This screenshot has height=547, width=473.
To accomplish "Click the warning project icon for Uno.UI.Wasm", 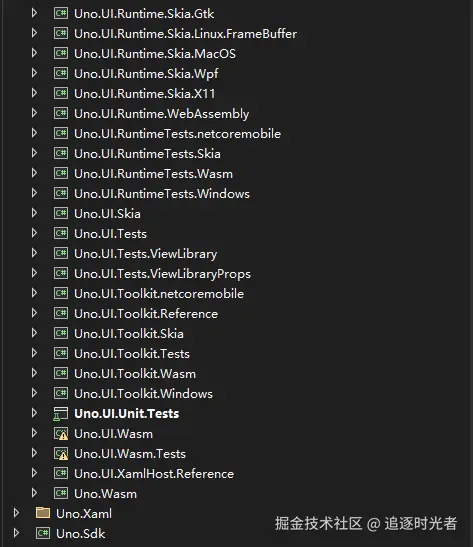I will point(61,434).
